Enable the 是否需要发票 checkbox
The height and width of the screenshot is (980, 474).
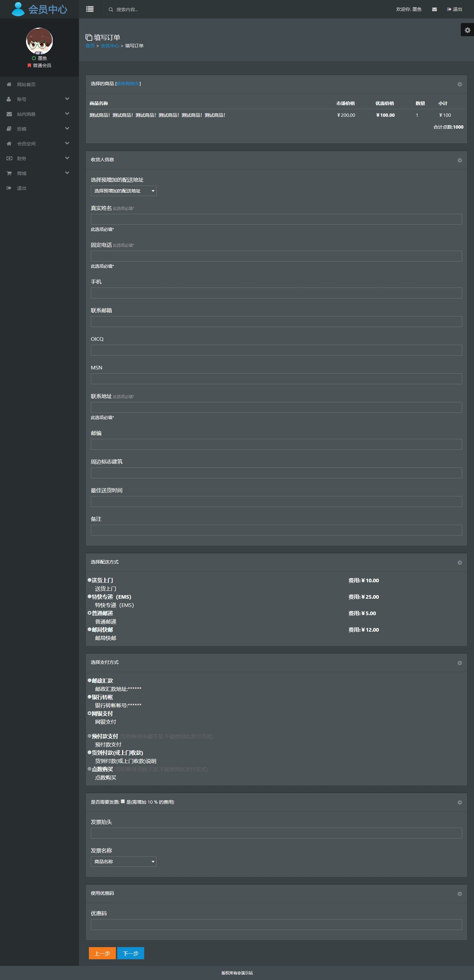122,801
